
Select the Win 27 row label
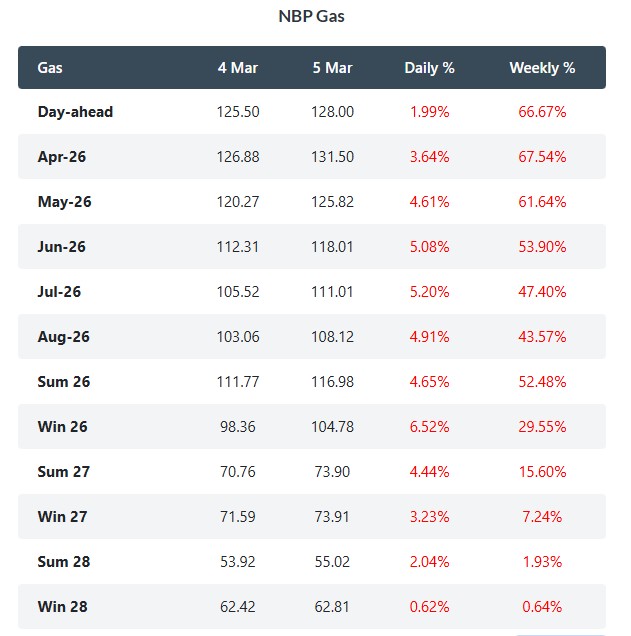click(x=63, y=517)
